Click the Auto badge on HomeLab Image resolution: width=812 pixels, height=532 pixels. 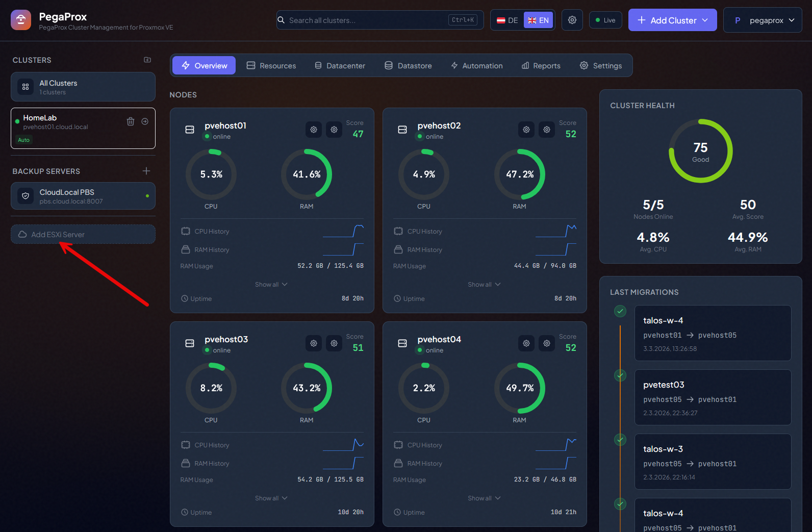(x=24, y=140)
